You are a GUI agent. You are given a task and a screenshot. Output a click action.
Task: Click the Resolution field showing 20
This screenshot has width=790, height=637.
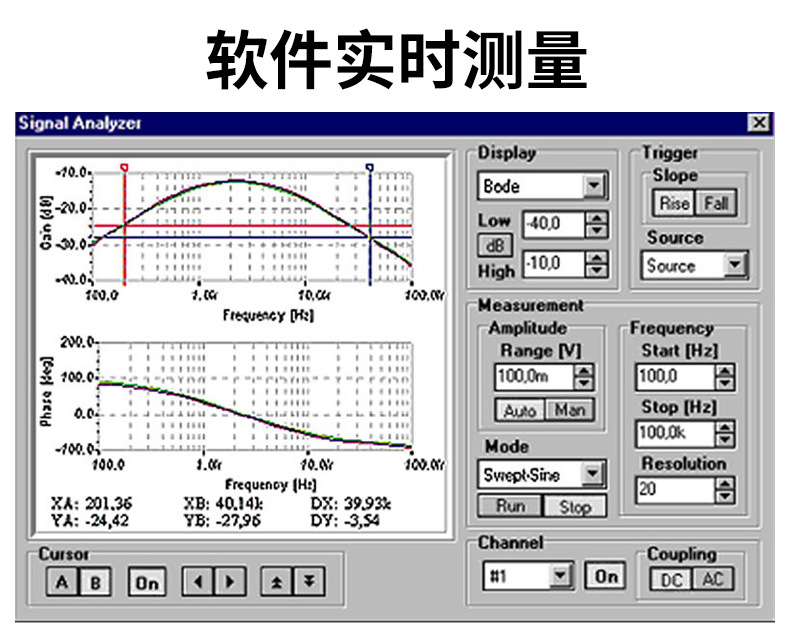pos(675,490)
